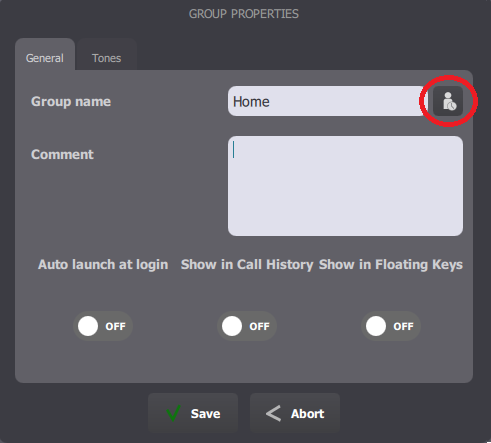
Task: Click the Group name field containing Home
Action: click(x=328, y=101)
